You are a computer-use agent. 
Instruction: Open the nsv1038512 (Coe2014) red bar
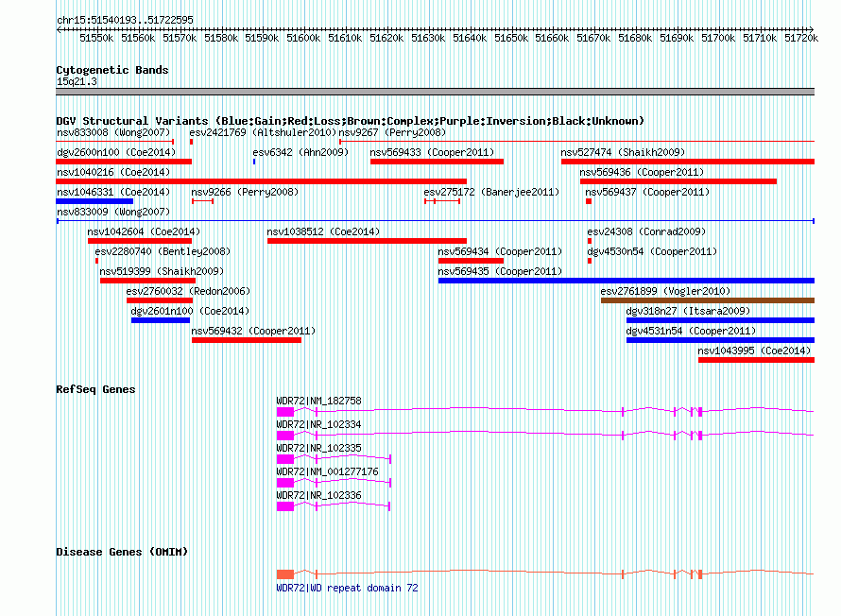tap(367, 241)
